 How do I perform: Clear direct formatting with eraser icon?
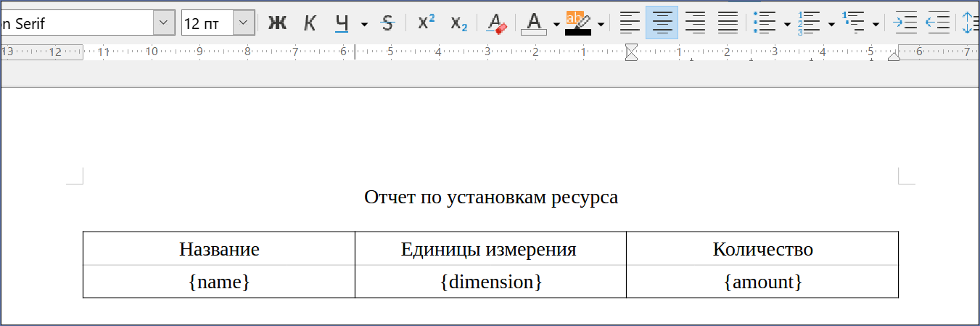tap(497, 23)
